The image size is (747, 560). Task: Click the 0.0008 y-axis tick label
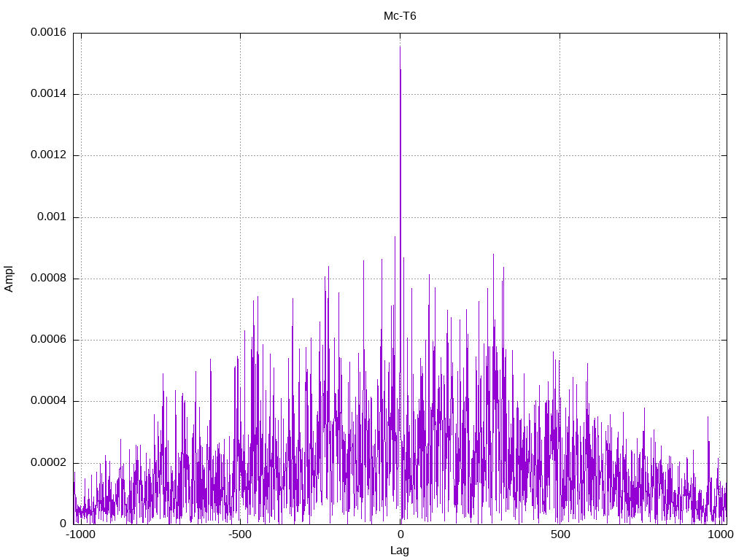pyautogui.click(x=49, y=278)
